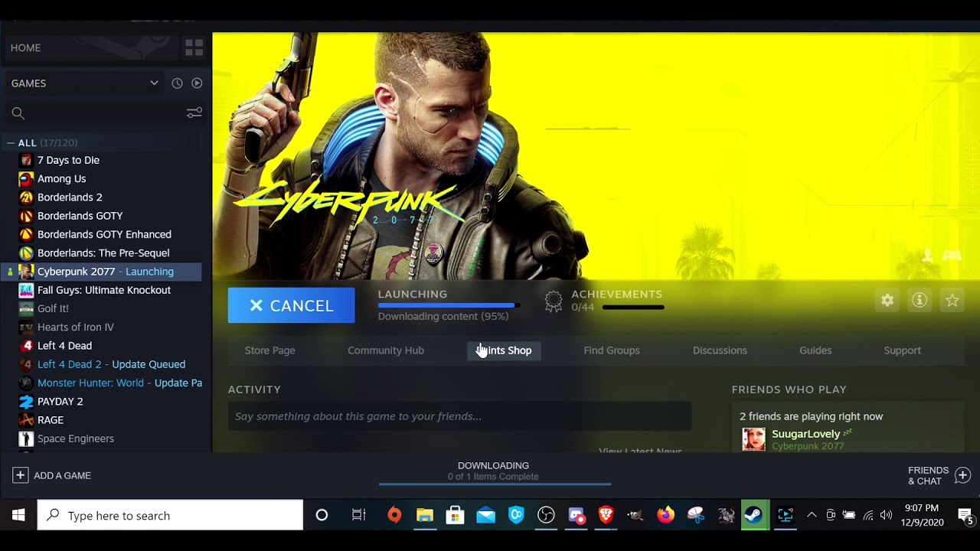Open the game settings gear icon
The image size is (980, 551).
tap(887, 301)
